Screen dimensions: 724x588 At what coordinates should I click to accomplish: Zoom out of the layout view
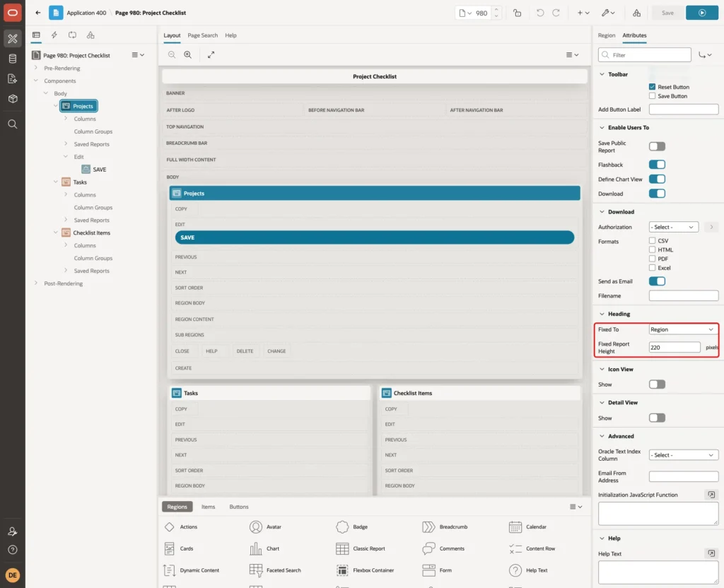point(172,54)
